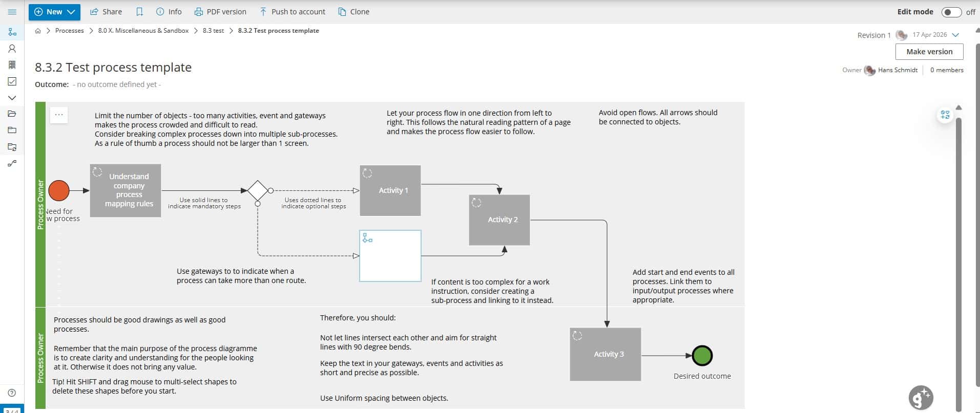Screen dimensions: 980x413
Task: Open the process tree sidebar icon
Action: point(12,32)
